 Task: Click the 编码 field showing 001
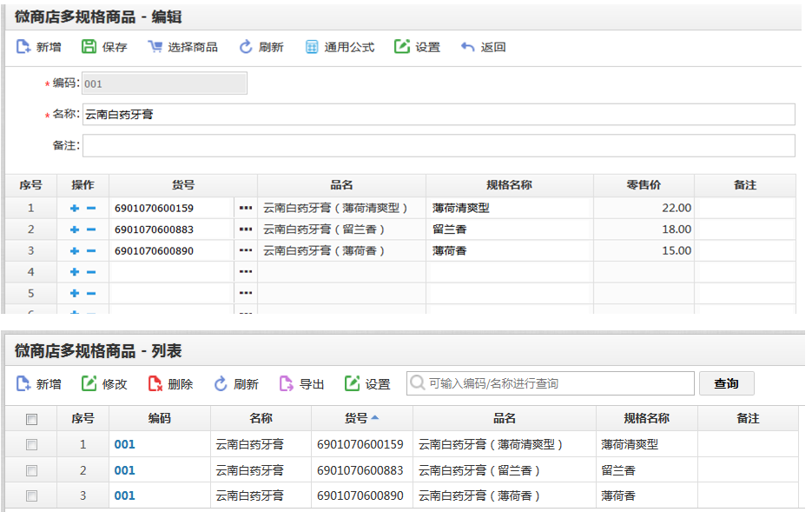click(x=165, y=83)
